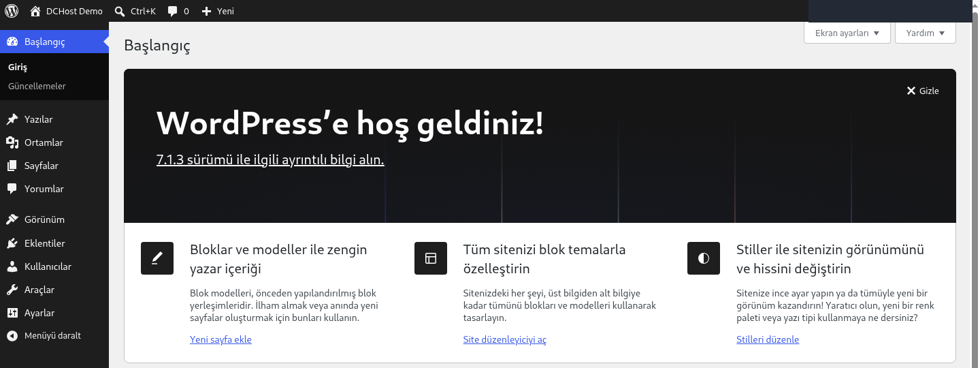The height and width of the screenshot is (368, 980).
Task: Open the Görünüm menu
Action: (x=54, y=219)
